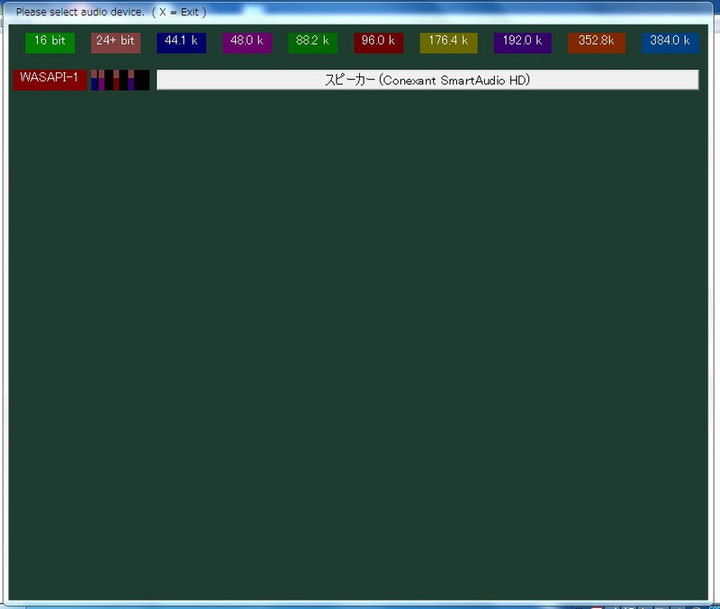Pick the 192.0 k sample rate box
Image resolution: width=720 pixels, height=609 pixels.
522,42
